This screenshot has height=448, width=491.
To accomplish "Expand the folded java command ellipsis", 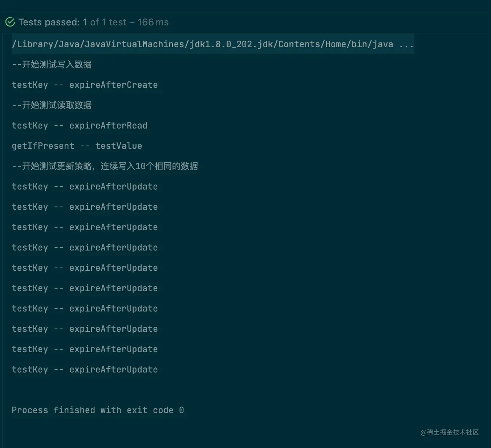I will [406, 44].
